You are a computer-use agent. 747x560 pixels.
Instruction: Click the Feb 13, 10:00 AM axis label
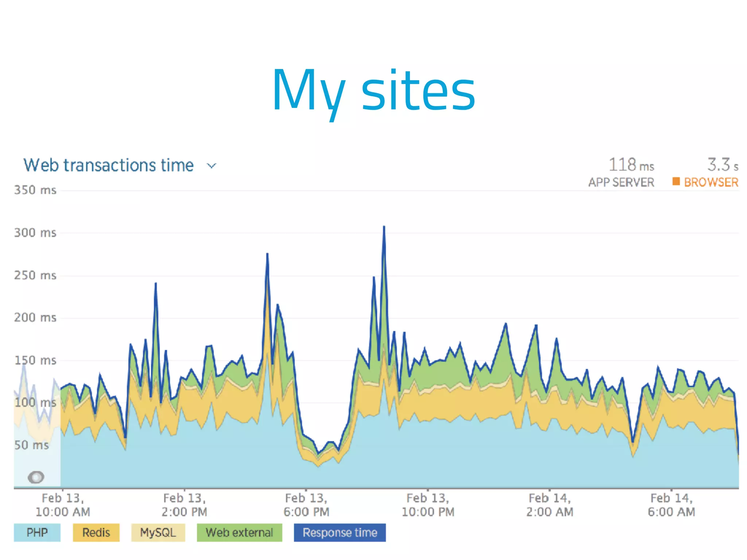click(x=63, y=505)
